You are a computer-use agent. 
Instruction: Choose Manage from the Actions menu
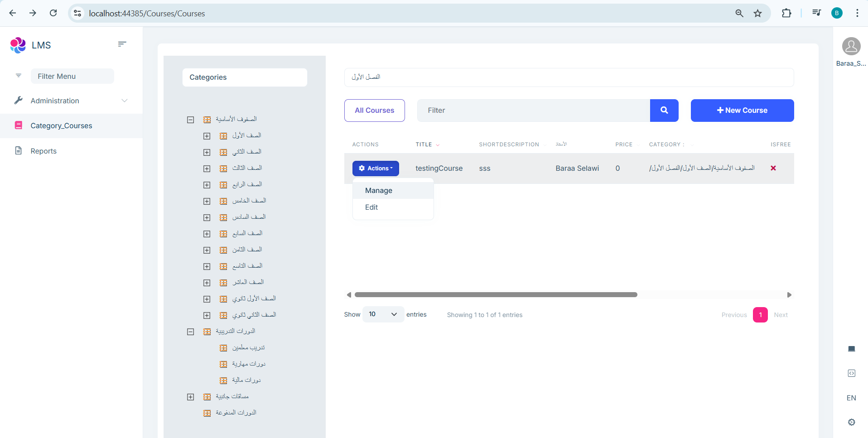393,191
